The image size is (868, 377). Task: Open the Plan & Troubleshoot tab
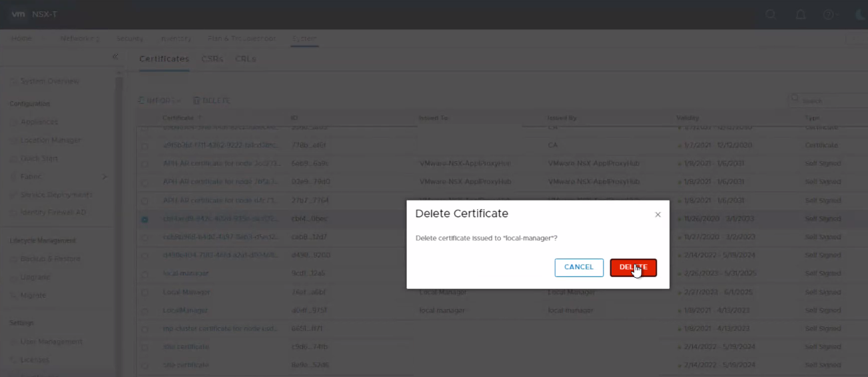[242, 39]
